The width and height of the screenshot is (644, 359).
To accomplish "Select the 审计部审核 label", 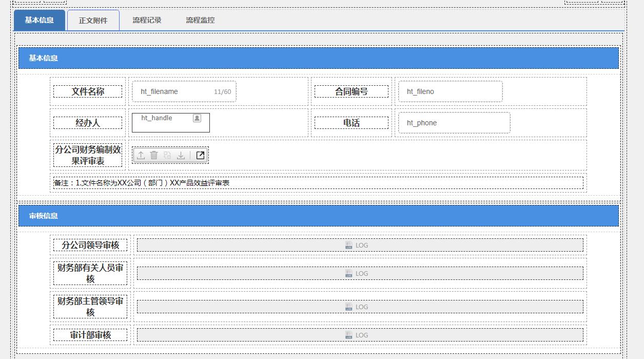I will tap(90, 335).
